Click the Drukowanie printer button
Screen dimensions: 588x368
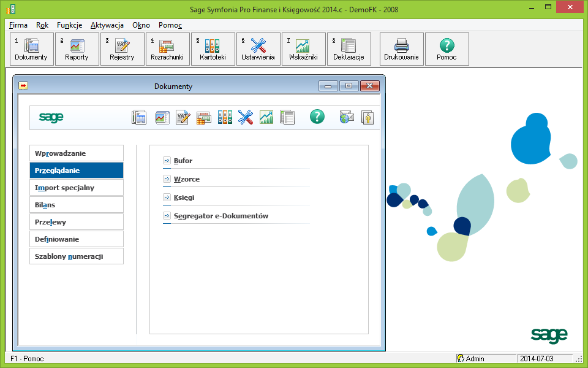click(402, 49)
